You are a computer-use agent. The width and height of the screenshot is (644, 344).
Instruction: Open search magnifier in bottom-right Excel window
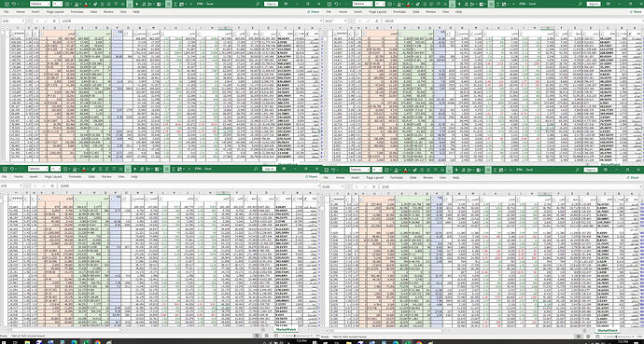click(577, 170)
